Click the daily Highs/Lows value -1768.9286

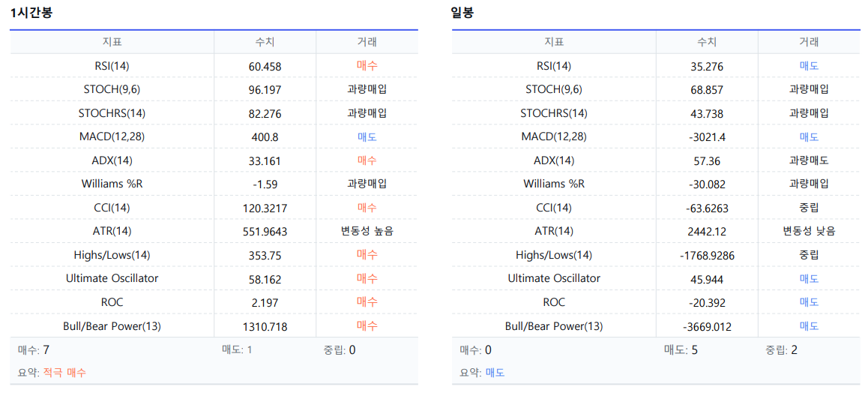click(707, 256)
